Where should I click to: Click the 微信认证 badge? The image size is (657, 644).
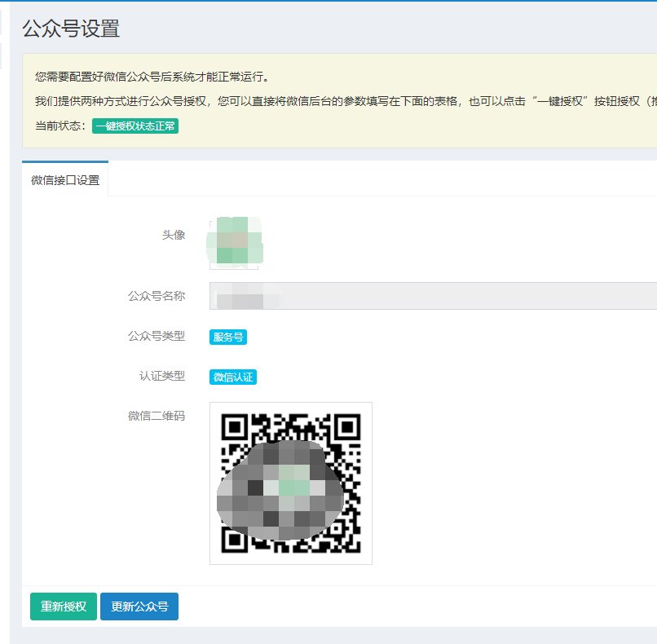[x=233, y=377]
